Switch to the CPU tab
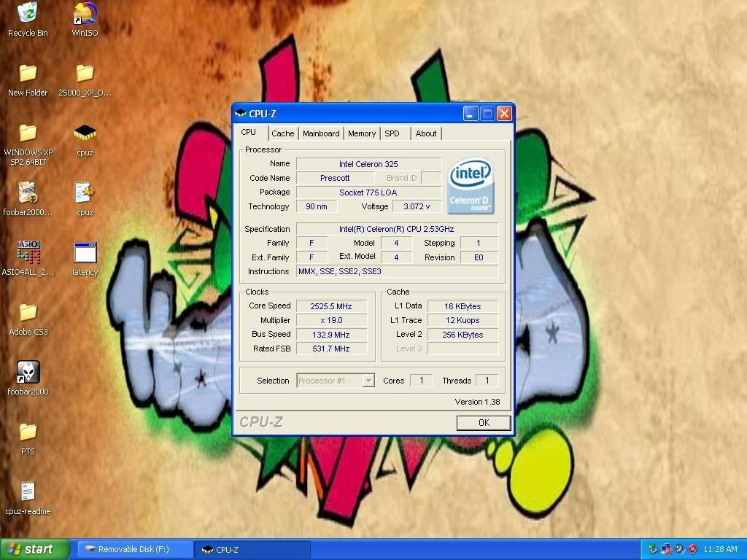 pyautogui.click(x=248, y=133)
